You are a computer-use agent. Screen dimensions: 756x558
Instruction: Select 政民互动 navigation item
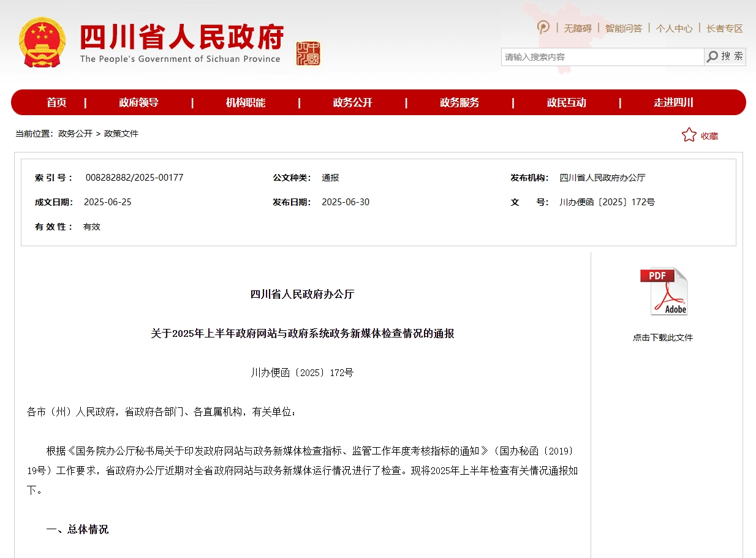[x=567, y=103]
